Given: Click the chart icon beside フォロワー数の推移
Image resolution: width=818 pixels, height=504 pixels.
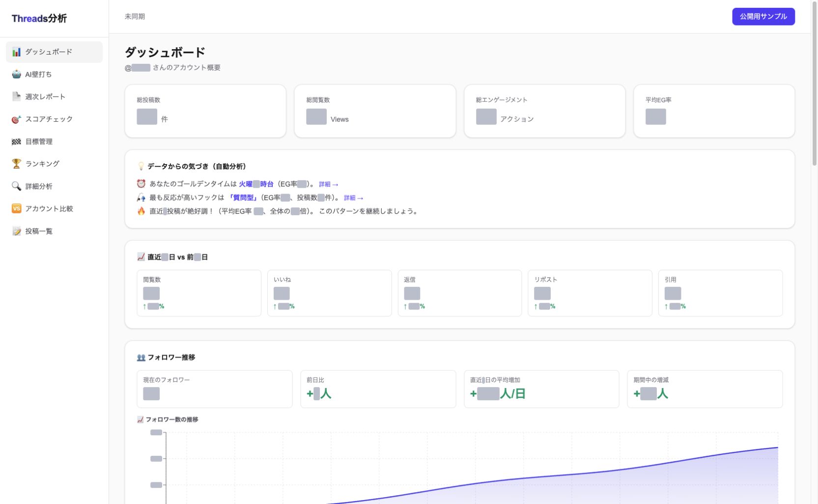Looking at the screenshot, I should coord(141,420).
